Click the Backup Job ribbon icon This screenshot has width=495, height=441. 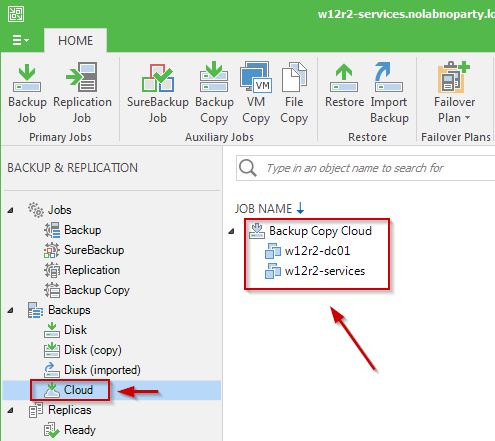coord(27,94)
